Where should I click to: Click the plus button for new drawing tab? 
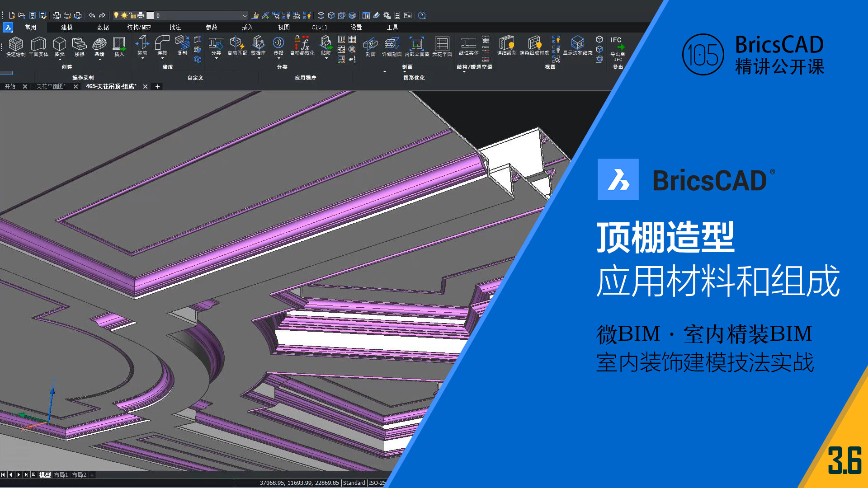pos(157,86)
